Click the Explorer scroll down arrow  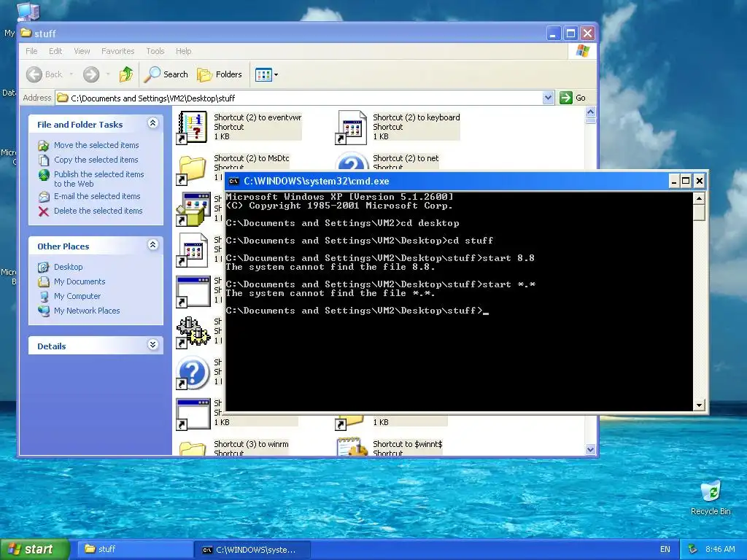click(x=590, y=449)
